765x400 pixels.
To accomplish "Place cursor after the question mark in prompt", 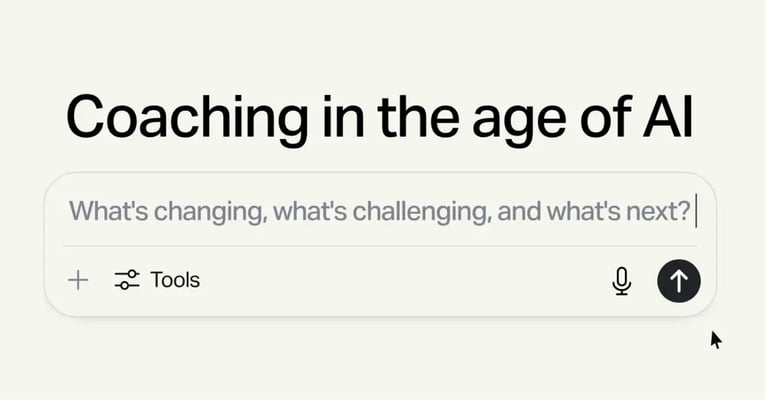I will coord(693,212).
